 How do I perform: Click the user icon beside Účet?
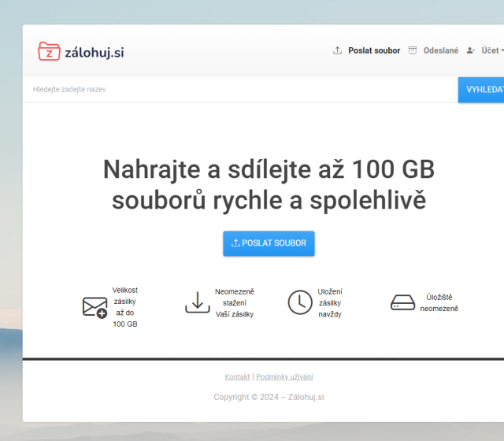[470, 50]
